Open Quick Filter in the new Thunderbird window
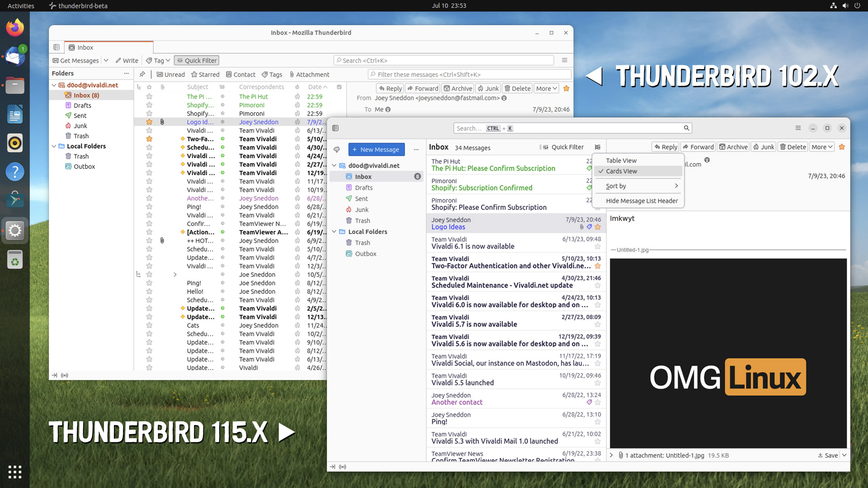Viewport: 868px width, 488px height. 564,147
